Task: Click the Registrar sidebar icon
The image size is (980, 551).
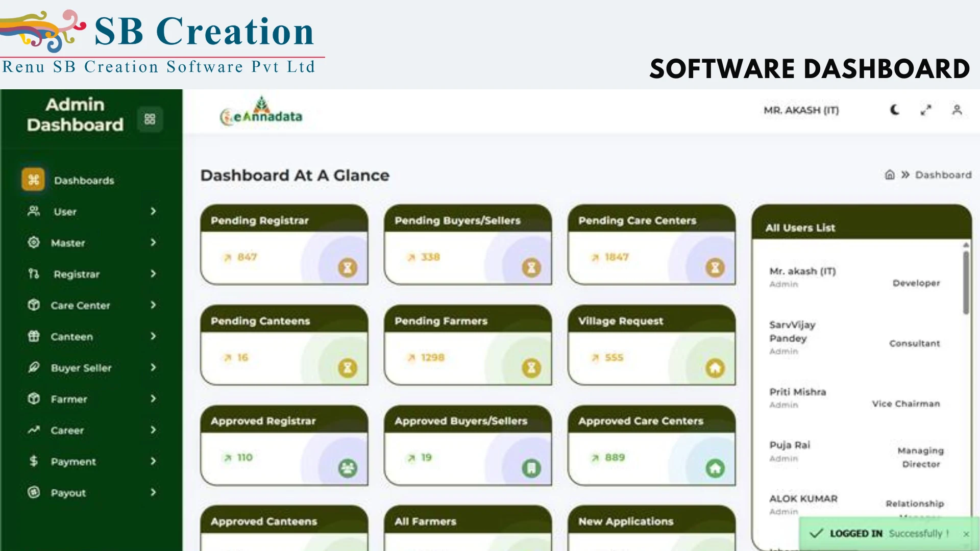Action: point(34,274)
